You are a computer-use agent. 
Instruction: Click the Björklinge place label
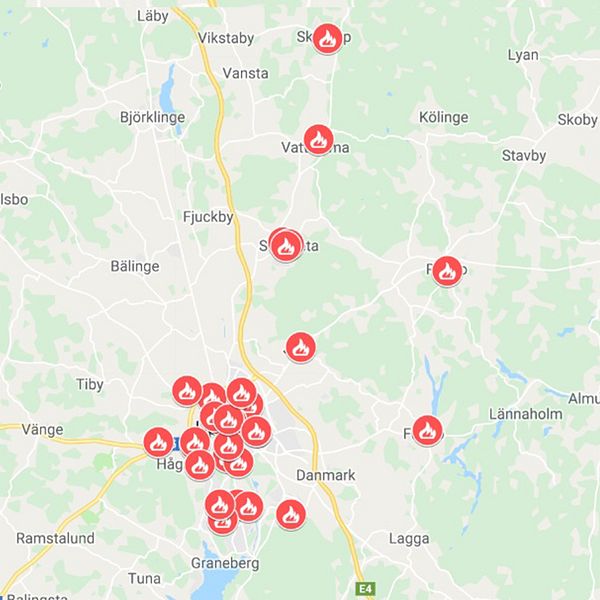(152, 117)
